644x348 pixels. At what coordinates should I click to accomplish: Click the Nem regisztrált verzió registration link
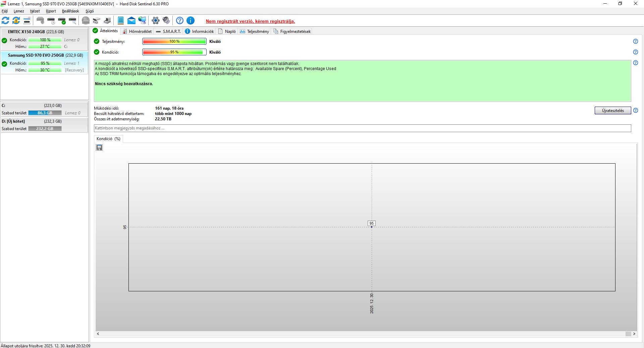251,21
